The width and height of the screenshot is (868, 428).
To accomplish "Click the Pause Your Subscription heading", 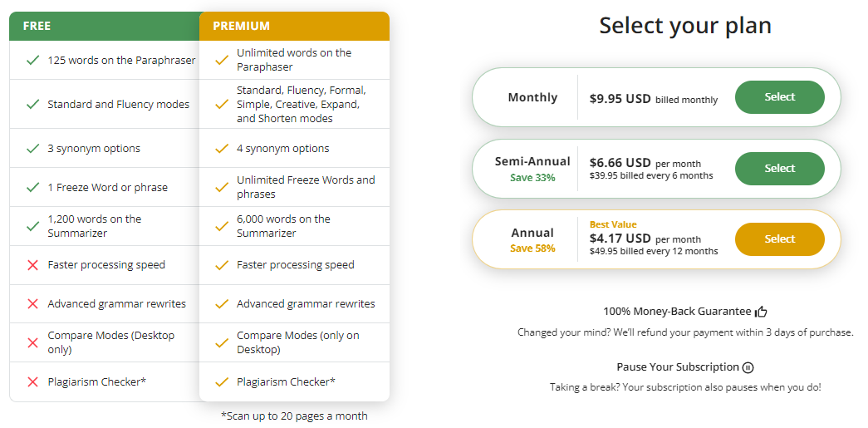I will point(677,367).
